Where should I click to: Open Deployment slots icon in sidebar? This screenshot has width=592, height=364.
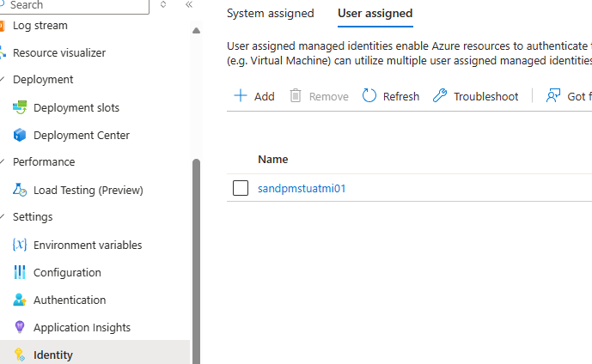(20, 107)
